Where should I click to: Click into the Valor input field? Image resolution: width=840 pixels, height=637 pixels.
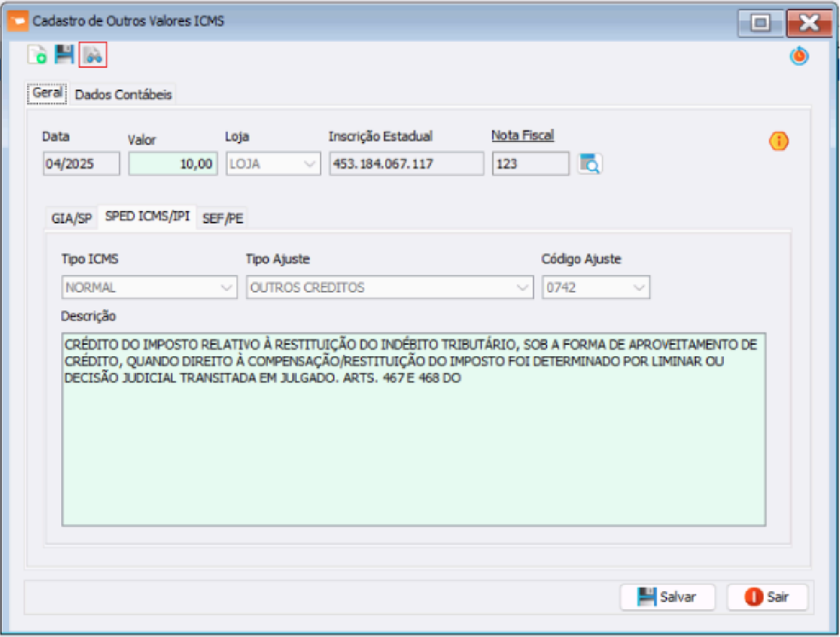click(x=173, y=164)
